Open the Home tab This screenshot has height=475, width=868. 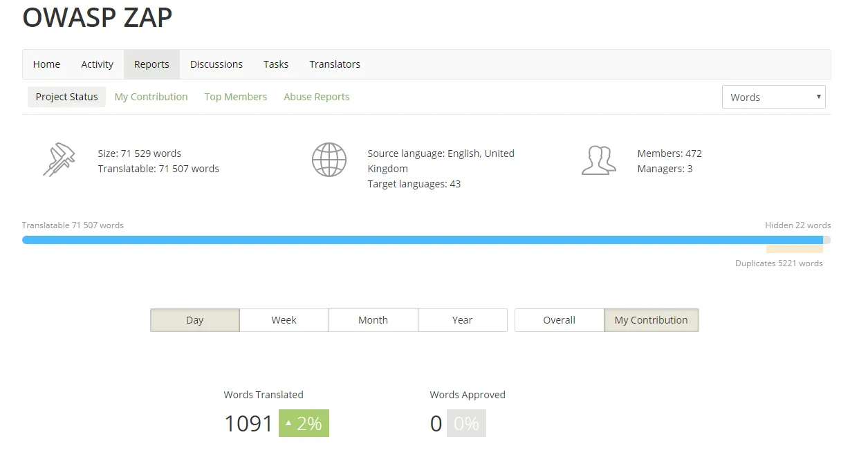pyautogui.click(x=46, y=64)
